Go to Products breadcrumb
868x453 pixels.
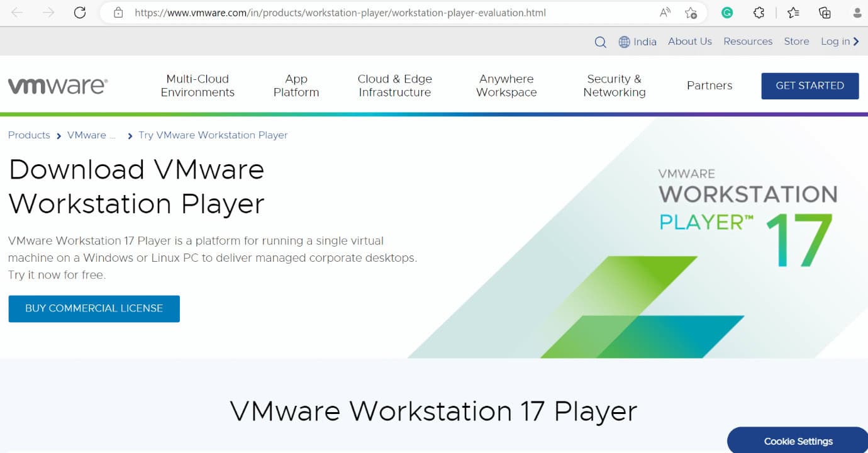[x=29, y=135]
